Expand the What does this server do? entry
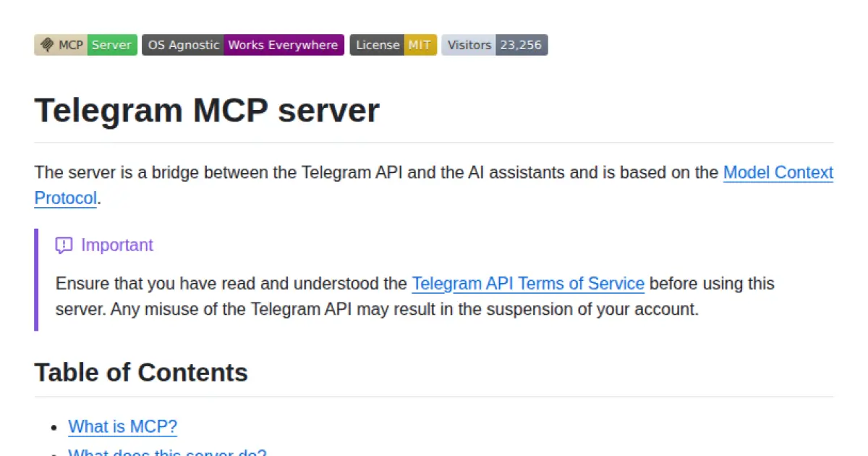Viewport: 868px width, 456px height. 168,452
